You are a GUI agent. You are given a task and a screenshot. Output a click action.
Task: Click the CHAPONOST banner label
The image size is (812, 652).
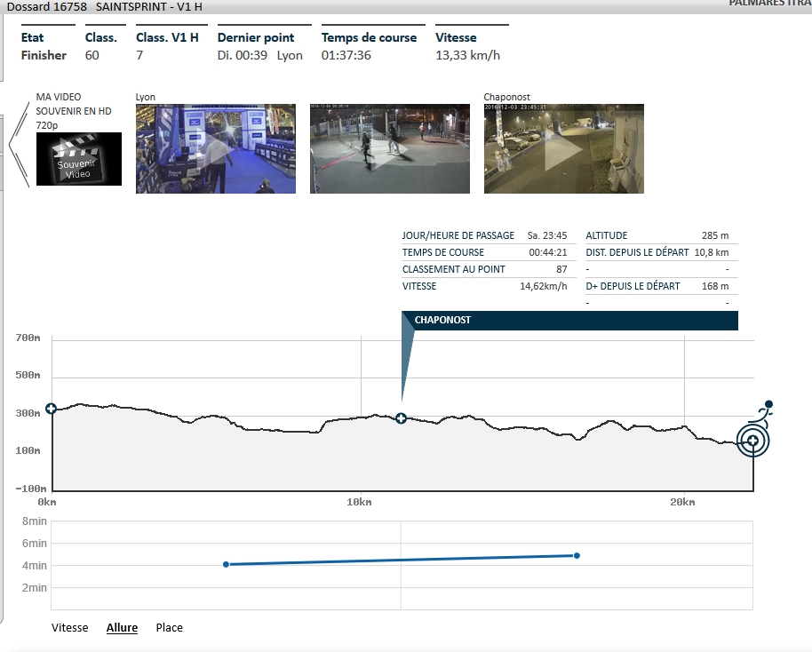(442, 320)
